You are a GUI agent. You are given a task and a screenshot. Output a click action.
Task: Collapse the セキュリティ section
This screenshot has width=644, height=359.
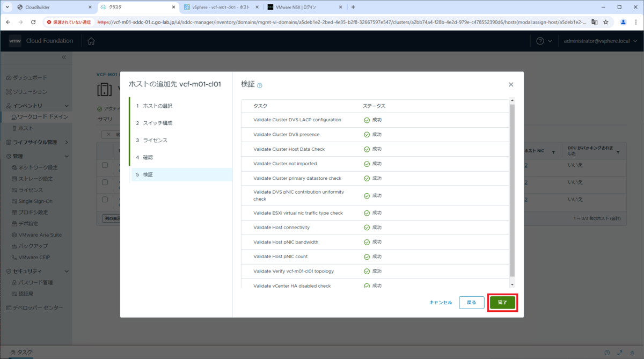click(67, 271)
